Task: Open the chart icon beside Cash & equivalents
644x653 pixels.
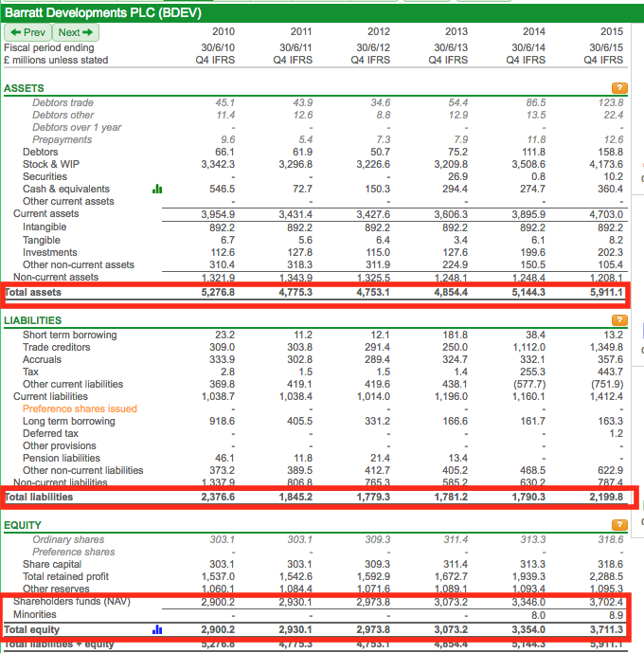Action: pyautogui.click(x=157, y=190)
